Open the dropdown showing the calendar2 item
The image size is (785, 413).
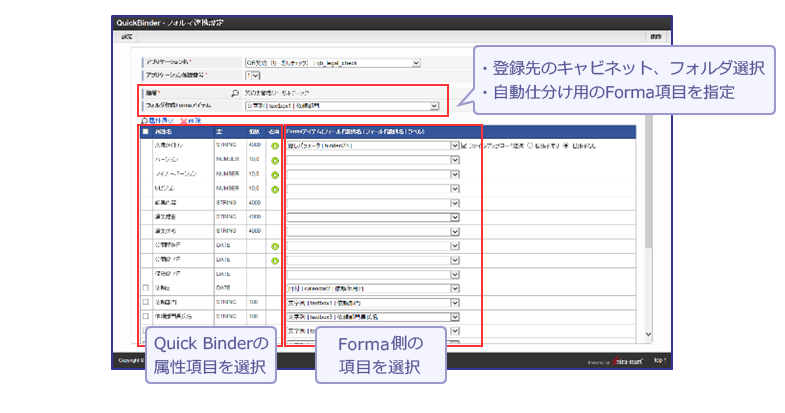[x=373, y=288]
